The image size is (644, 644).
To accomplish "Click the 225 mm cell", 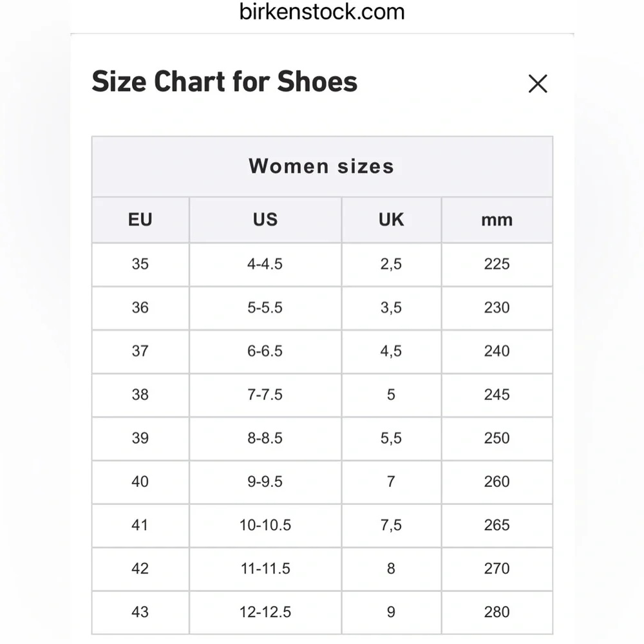I will point(497,264).
